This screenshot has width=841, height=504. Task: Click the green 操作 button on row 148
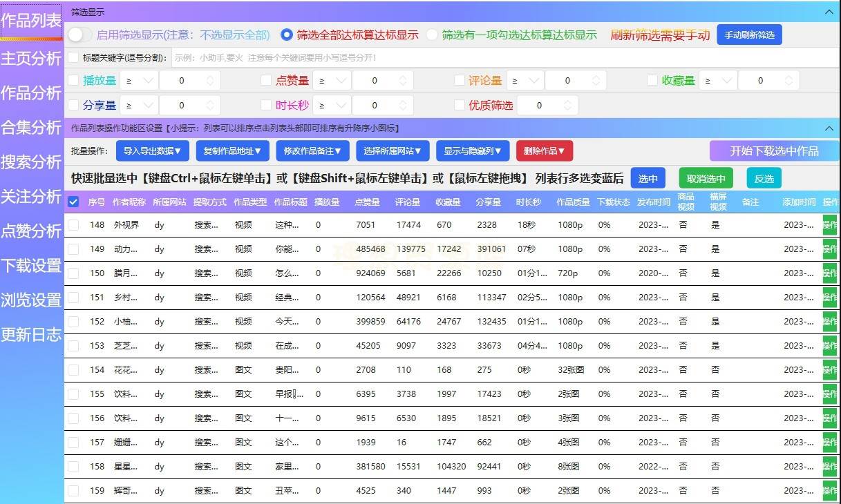click(x=831, y=224)
